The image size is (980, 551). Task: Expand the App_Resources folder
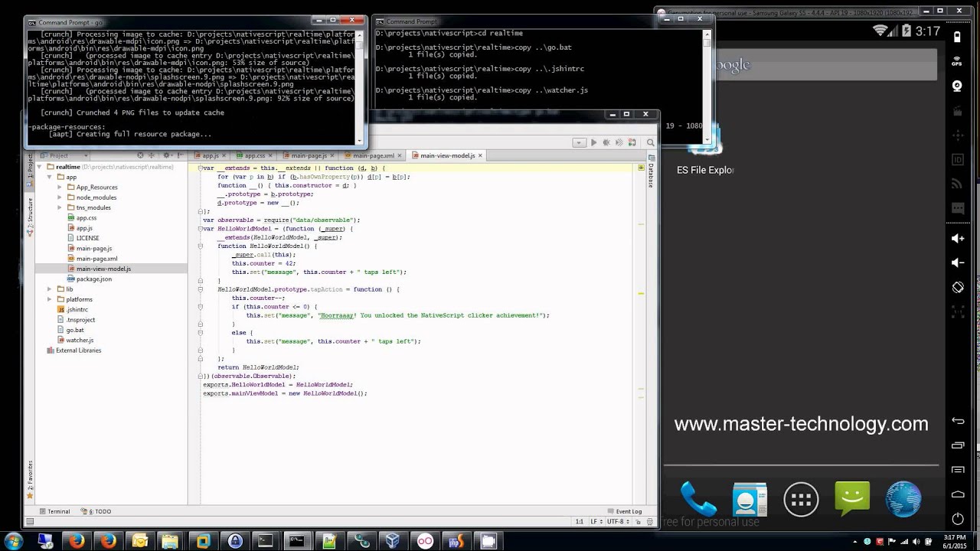[60, 187]
